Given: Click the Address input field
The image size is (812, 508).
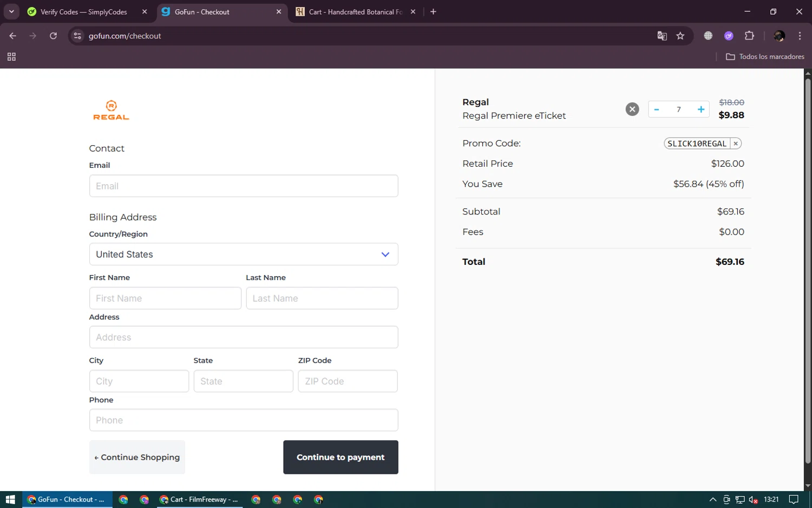Looking at the screenshot, I should point(244,337).
